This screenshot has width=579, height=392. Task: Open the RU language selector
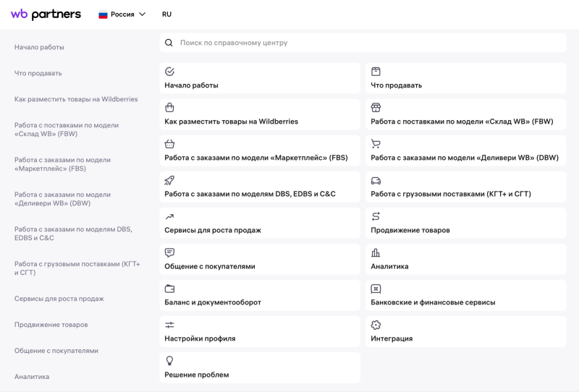point(166,14)
